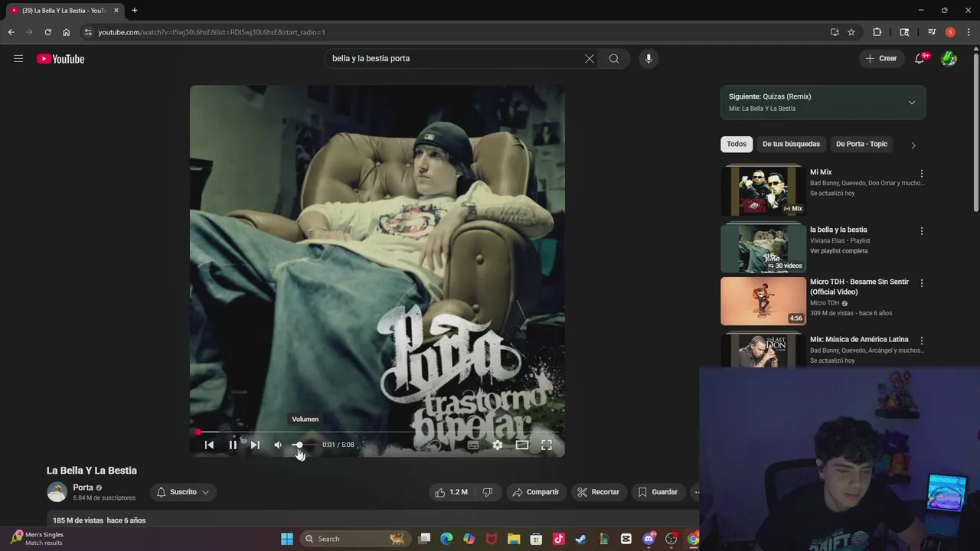Clip the video with Recortar
This screenshot has height=551, width=980.
click(599, 492)
